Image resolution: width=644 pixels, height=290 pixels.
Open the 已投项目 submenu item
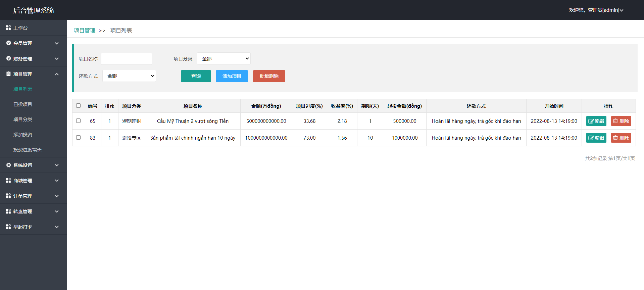pyautogui.click(x=23, y=104)
